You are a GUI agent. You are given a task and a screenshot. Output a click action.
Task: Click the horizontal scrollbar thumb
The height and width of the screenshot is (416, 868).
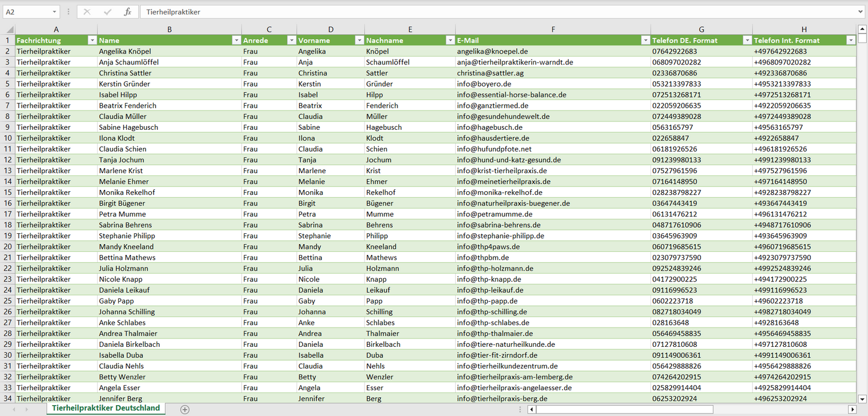pyautogui.click(x=625, y=409)
